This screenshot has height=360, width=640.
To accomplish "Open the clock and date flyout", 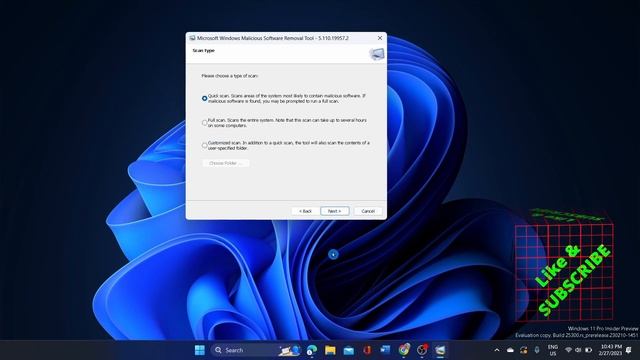I will (x=611, y=350).
